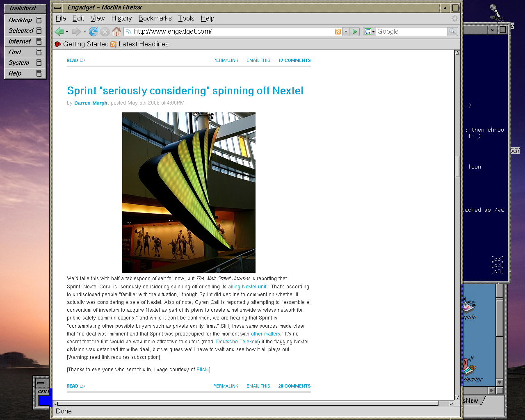525x420 pixels.
Task: Click PERMALINK next to 28 COMMENTS
Action: coord(226,386)
